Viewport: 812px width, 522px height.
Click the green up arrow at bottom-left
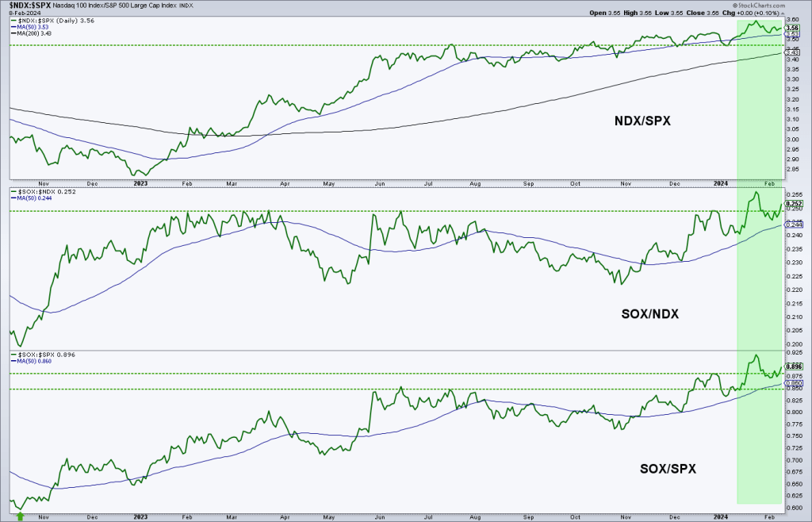click(x=21, y=516)
